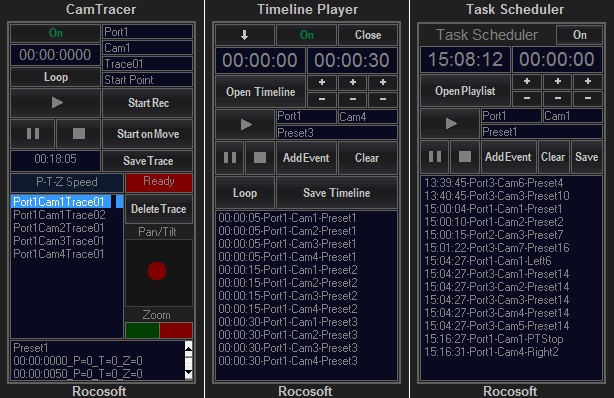Click Start Rec in CamTracer
The image size is (614, 398).
[148, 103]
